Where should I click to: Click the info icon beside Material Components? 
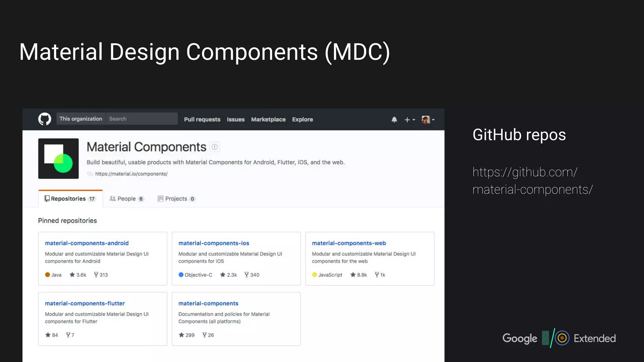coord(215,147)
